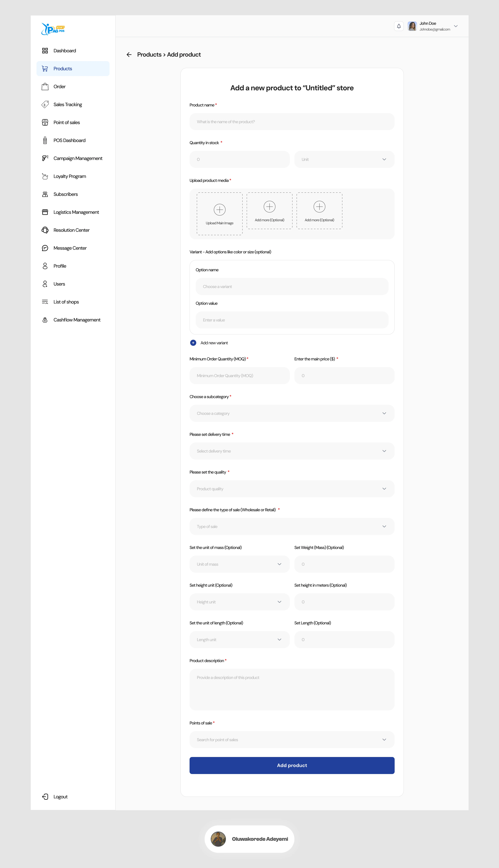Open the Product quality dropdown
499x868 pixels.
coord(292,489)
